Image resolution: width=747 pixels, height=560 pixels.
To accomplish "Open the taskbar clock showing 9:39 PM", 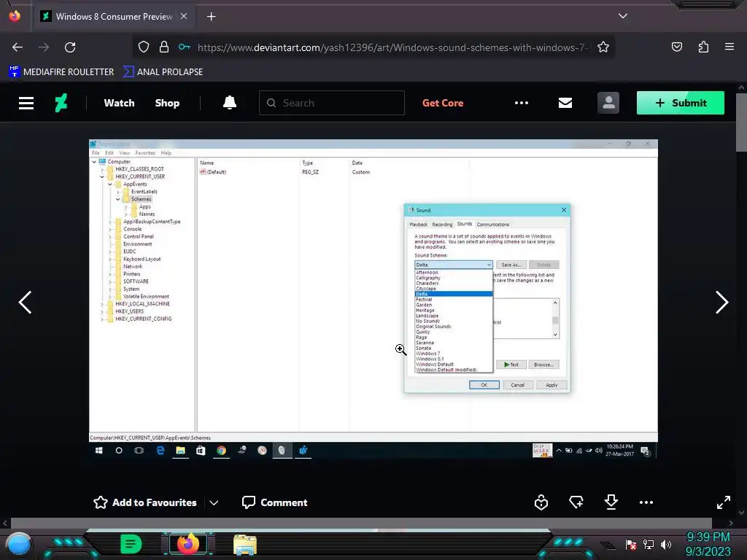I will coord(708,544).
